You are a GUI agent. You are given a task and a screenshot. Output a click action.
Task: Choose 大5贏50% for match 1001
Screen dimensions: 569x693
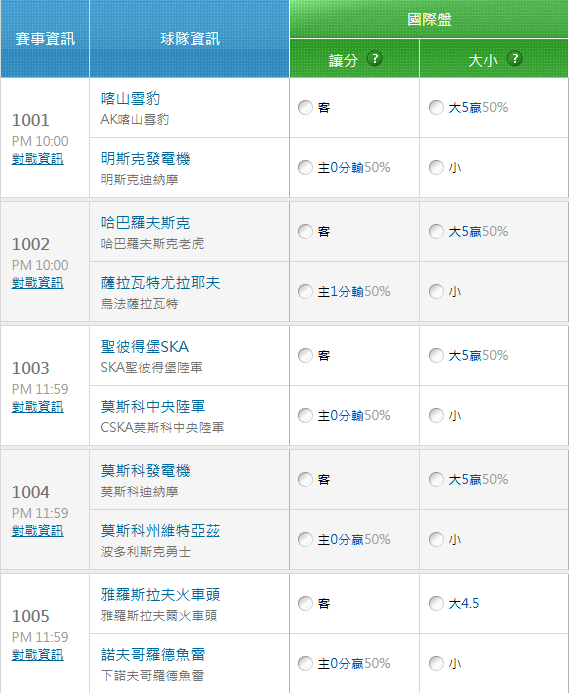(x=436, y=107)
